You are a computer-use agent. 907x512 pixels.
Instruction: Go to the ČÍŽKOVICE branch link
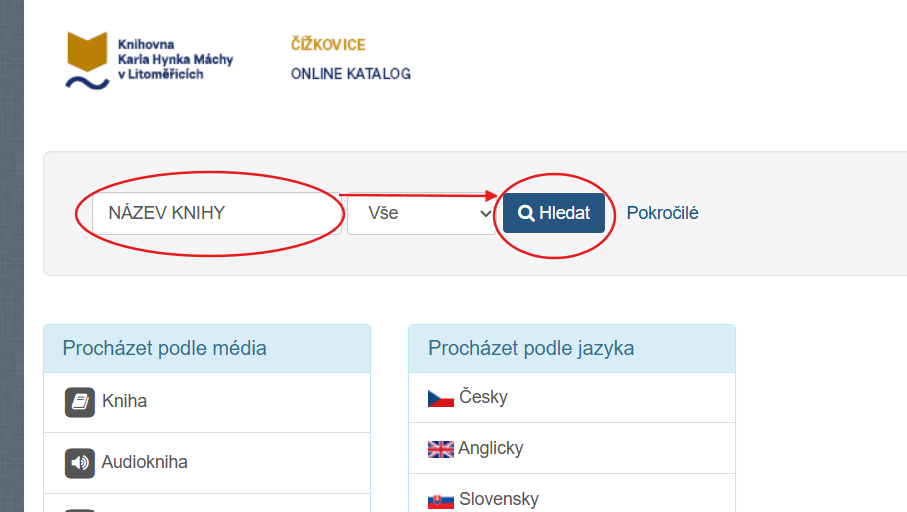328,45
